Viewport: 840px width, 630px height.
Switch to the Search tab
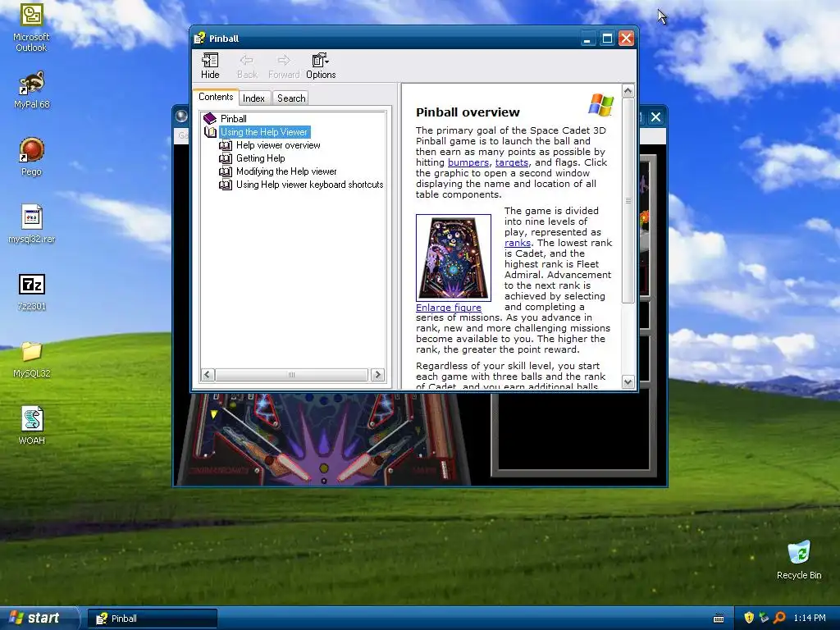pos(291,98)
